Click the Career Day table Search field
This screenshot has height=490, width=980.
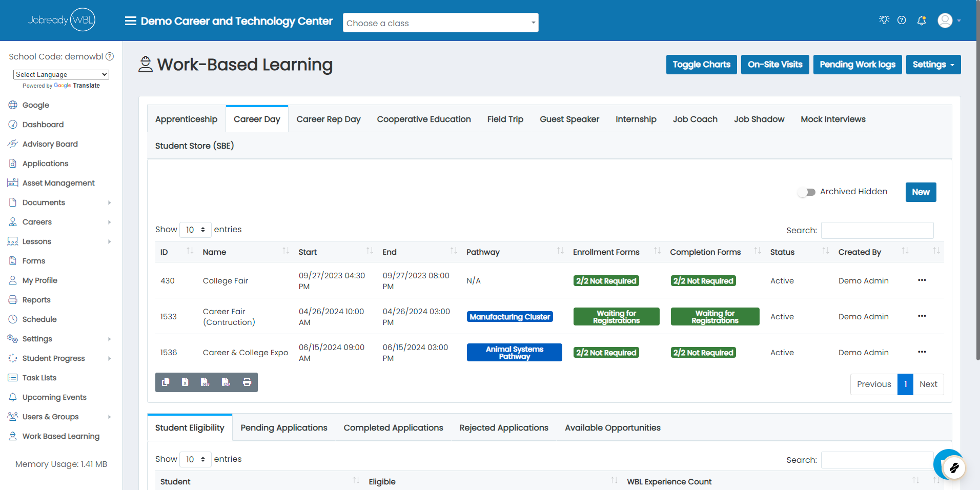pyautogui.click(x=877, y=230)
